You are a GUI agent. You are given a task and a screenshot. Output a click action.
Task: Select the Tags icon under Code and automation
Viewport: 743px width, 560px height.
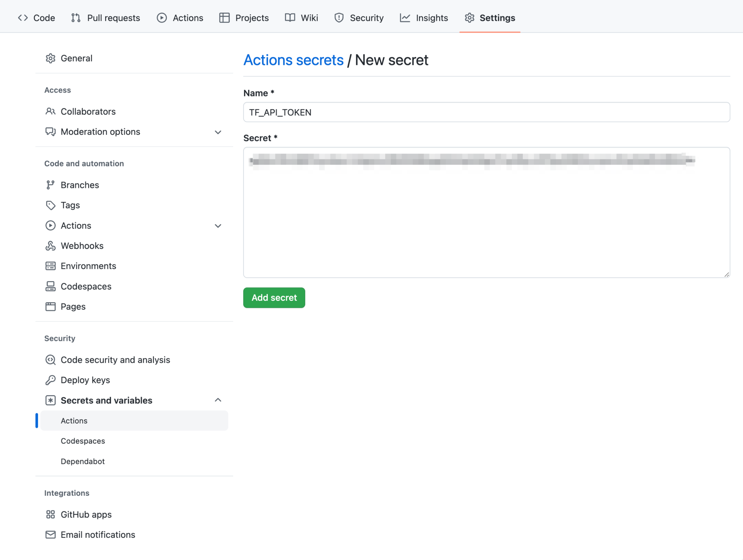[51, 205]
